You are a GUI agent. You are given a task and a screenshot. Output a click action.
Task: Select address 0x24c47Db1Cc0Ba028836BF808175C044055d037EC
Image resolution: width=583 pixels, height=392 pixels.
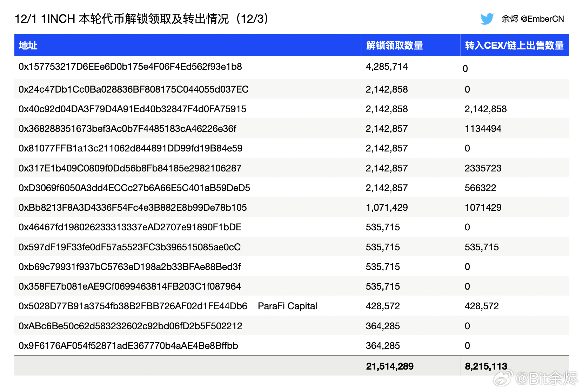pyautogui.click(x=133, y=89)
